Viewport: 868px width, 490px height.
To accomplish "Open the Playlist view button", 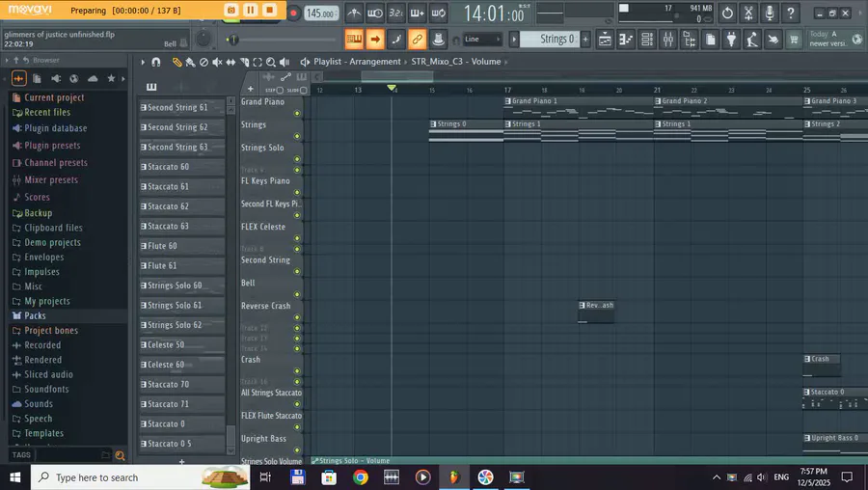I will point(605,40).
